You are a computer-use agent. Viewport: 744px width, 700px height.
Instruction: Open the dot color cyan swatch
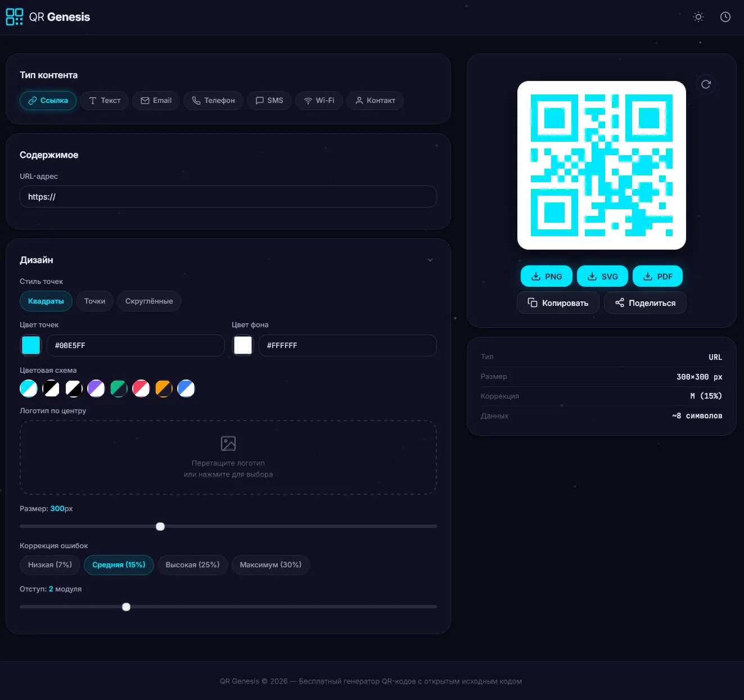31,345
